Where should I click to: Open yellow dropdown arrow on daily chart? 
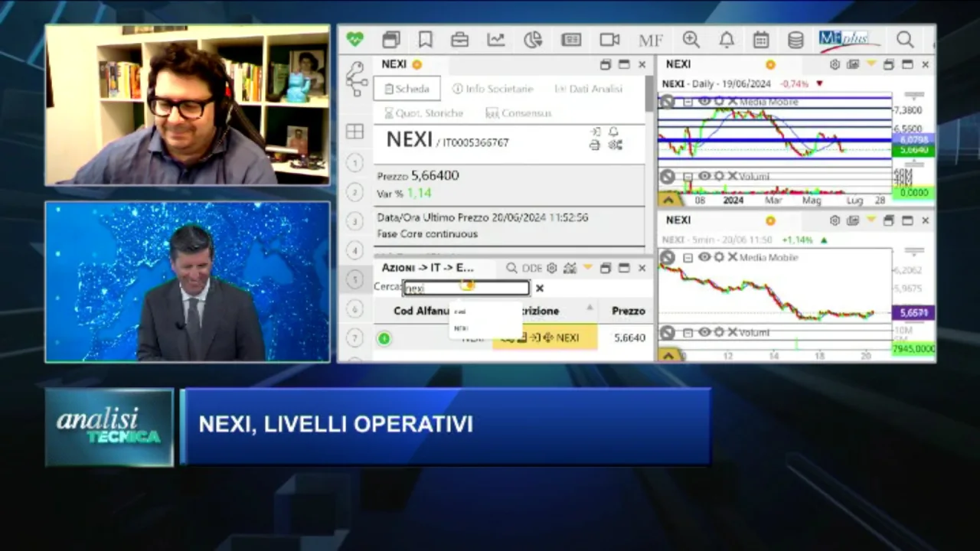(x=871, y=65)
